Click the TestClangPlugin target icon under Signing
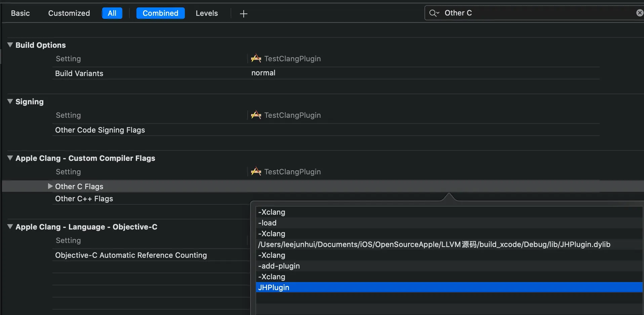Image resolution: width=644 pixels, height=315 pixels. point(256,115)
